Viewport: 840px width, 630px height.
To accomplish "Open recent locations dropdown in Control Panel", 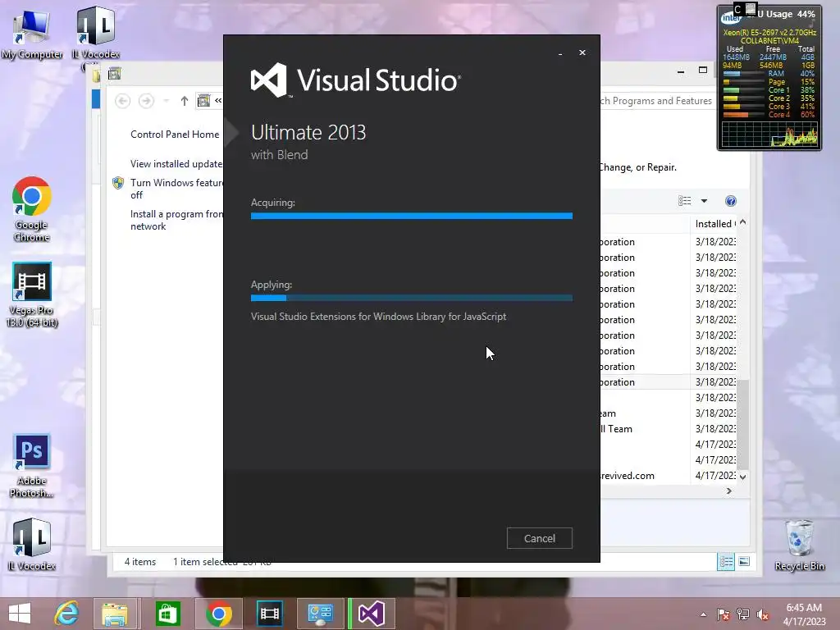I will (166, 101).
